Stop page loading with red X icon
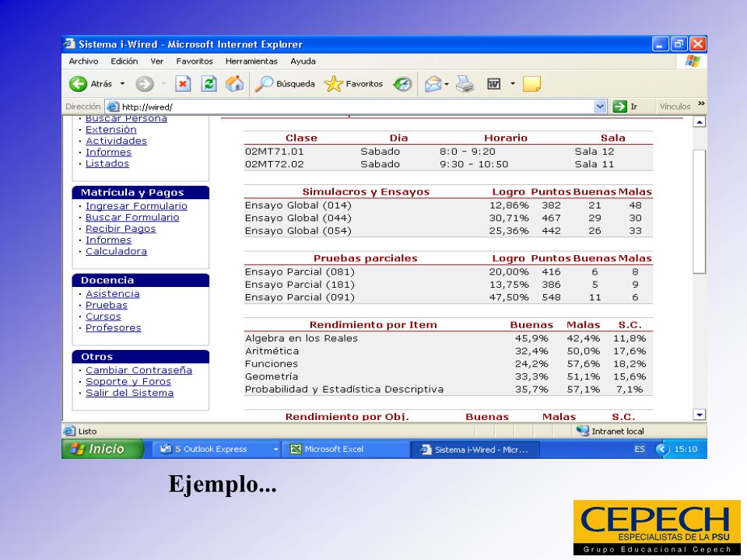 coord(182,84)
